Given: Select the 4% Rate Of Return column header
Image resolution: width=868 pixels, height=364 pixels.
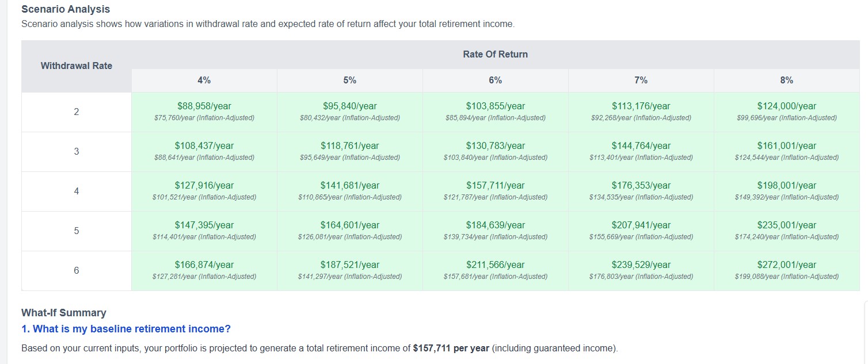Looking at the screenshot, I should coord(204,80).
